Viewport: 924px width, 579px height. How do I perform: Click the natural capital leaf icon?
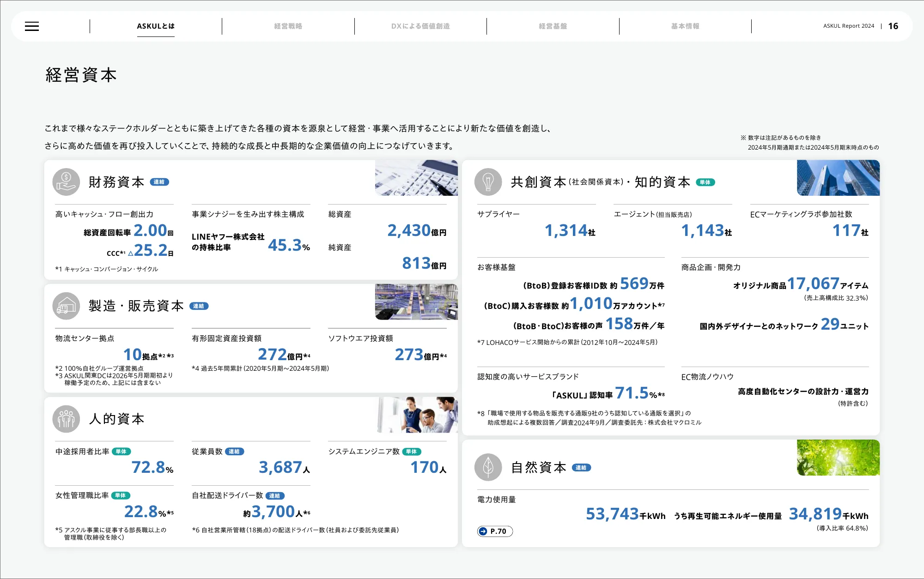click(488, 467)
